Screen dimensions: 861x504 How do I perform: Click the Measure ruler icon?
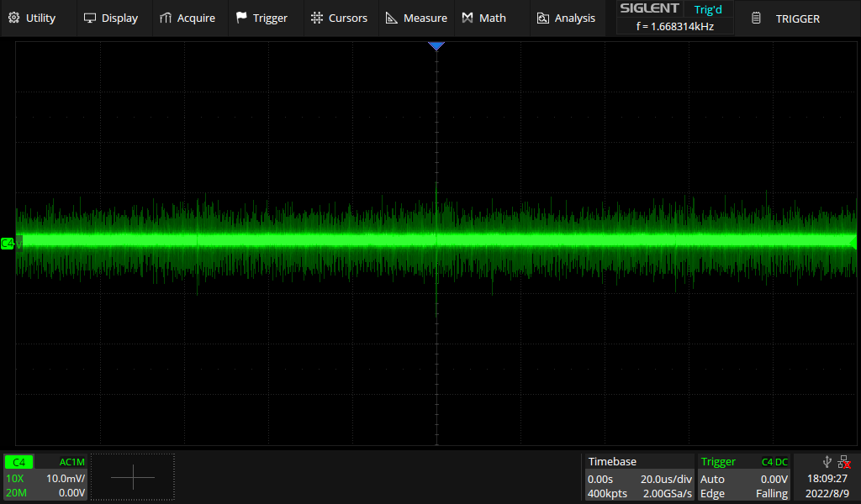(x=392, y=18)
